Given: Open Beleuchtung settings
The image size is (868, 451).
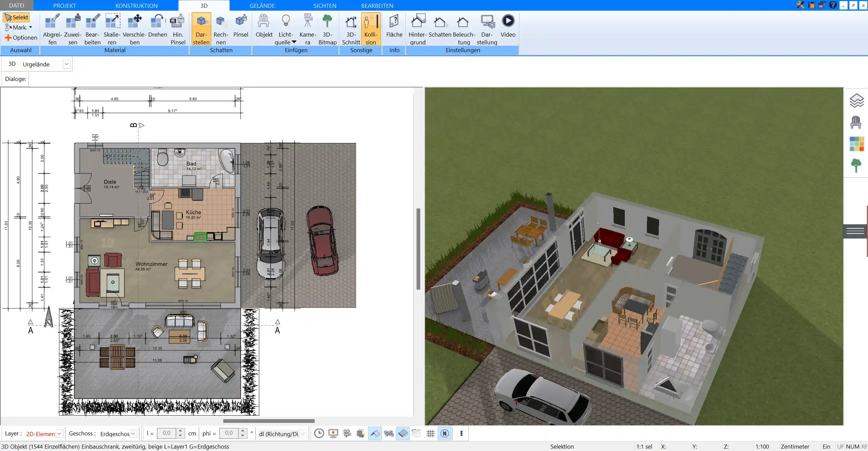Looking at the screenshot, I should pyautogui.click(x=464, y=29).
